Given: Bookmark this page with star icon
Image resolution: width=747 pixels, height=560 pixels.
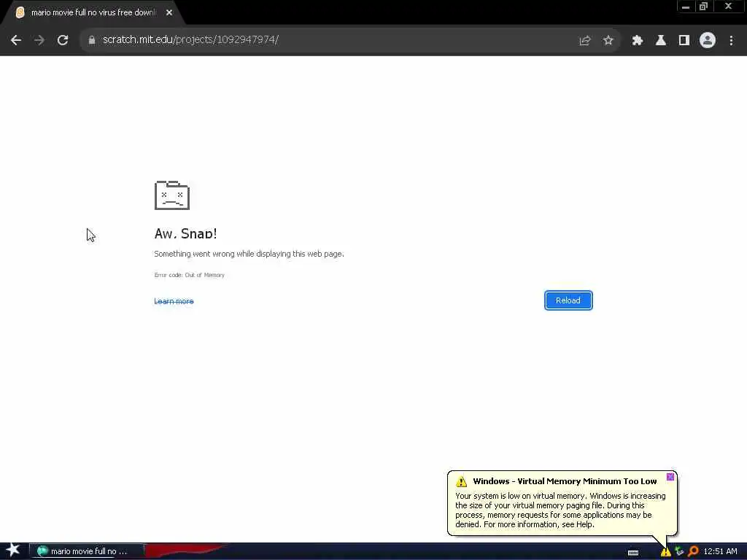Looking at the screenshot, I should pos(608,41).
